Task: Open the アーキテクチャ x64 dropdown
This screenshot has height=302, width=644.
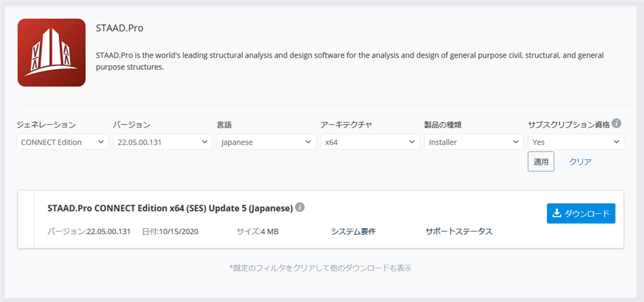Action: click(370, 142)
